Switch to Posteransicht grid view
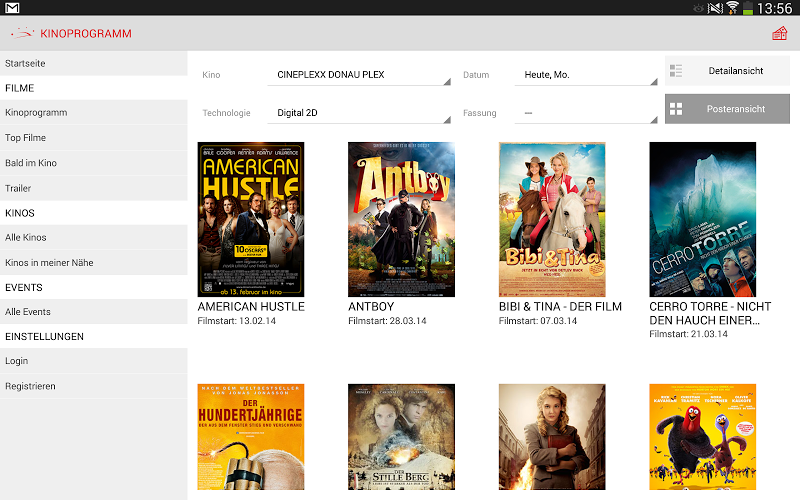The width and height of the screenshot is (800, 500). (x=727, y=109)
